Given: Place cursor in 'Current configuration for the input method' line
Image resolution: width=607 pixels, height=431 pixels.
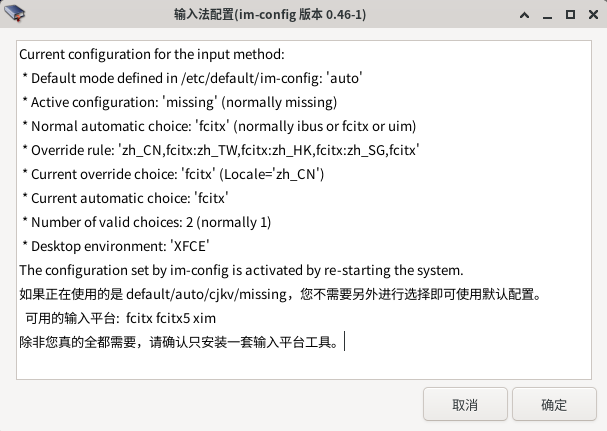Looking at the screenshot, I should [152, 54].
